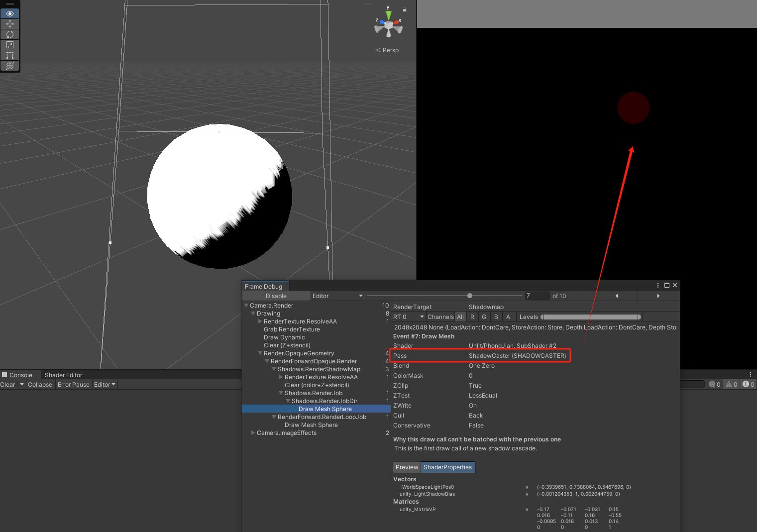Image resolution: width=757 pixels, height=532 pixels.
Task: Collapse RenderForwardOpaque.Render node
Action: (267, 361)
